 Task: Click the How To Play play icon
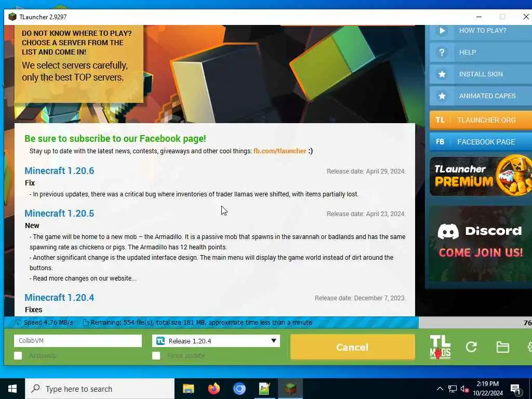click(x=442, y=31)
